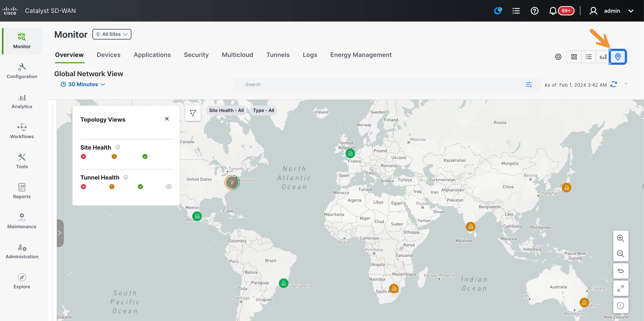Image resolution: width=644 pixels, height=321 pixels.
Task: Select the green site marker in the UK
Action: (x=350, y=153)
